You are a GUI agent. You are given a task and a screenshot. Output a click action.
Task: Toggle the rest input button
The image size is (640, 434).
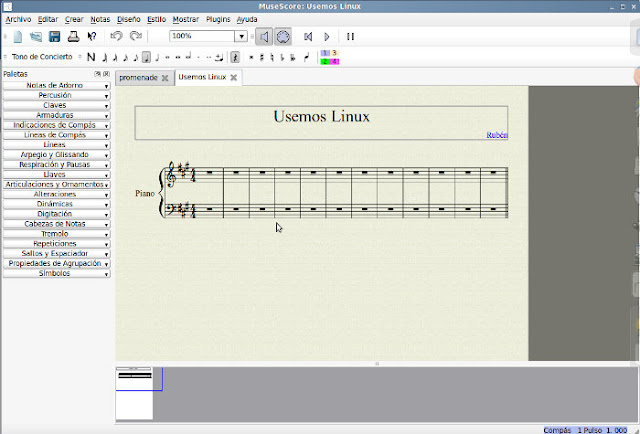[x=235, y=58]
